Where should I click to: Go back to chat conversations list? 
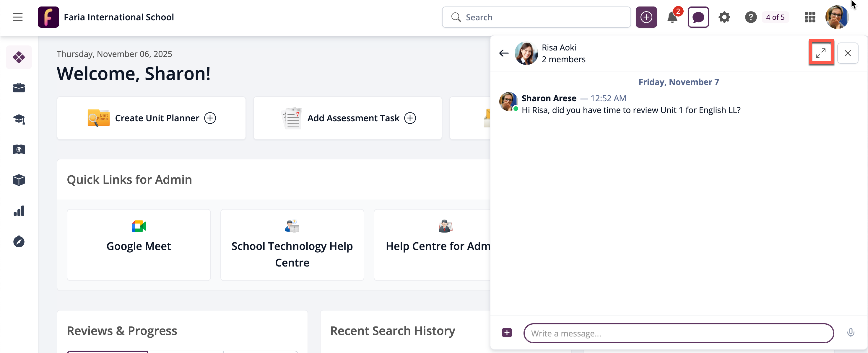503,53
